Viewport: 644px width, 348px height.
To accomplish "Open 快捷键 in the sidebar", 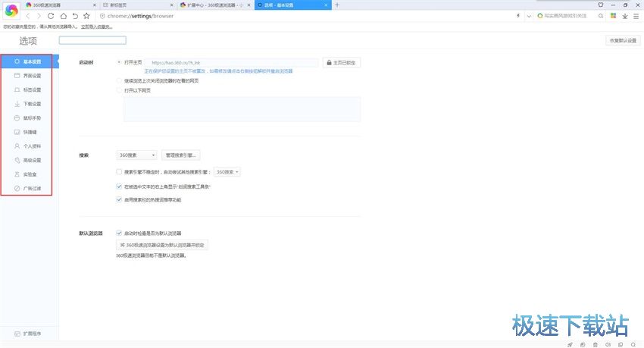I will (29, 132).
